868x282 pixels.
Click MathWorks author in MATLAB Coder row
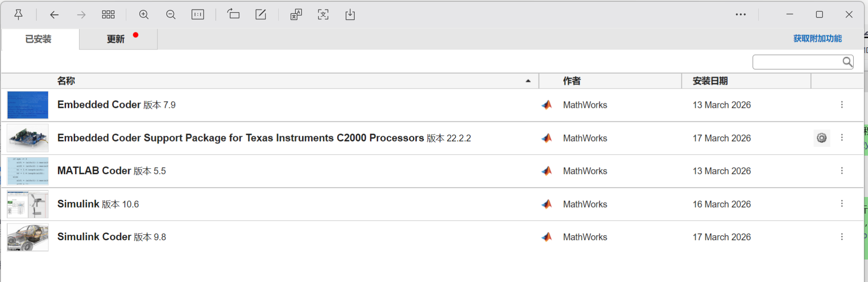(585, 171)
